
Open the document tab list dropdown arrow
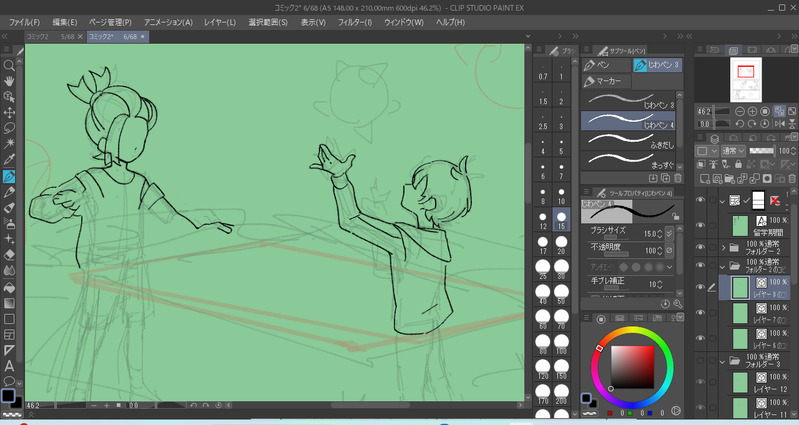[528, 36]
